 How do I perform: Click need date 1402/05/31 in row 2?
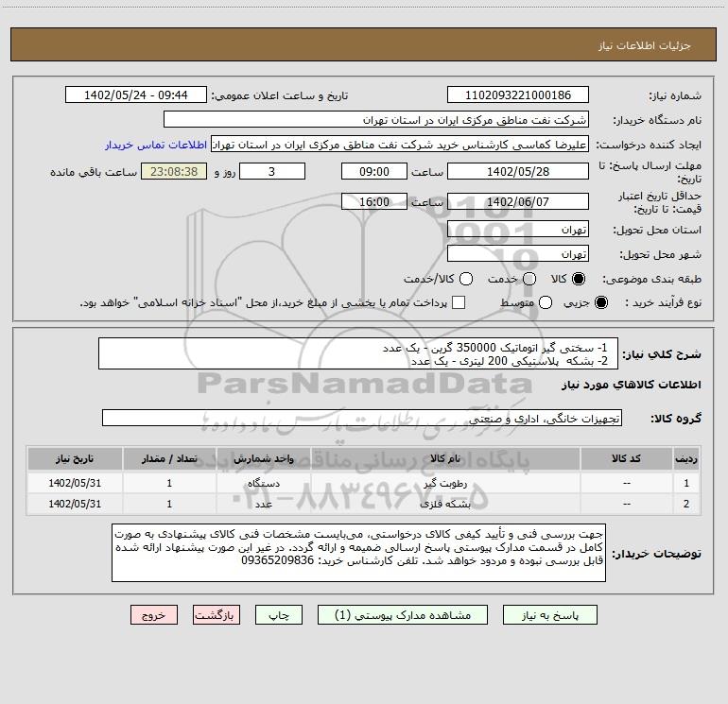(x=75, y=504)
